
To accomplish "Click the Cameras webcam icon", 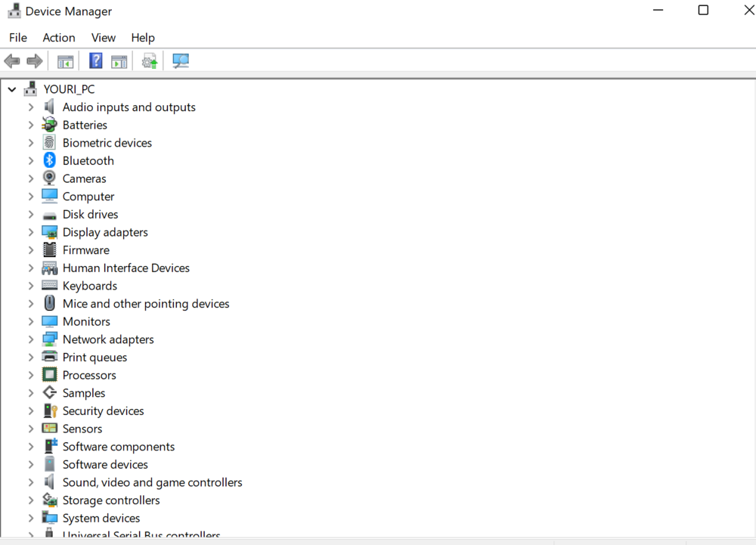I will 50,178.
